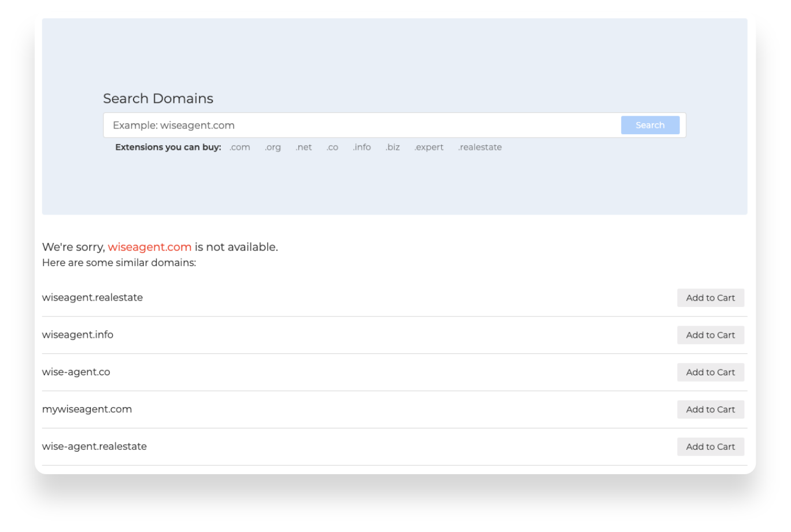The image size is (791, 532).
Task: Select the .realestate extension label
Action: pyautogui.click(x=480, y=147)
